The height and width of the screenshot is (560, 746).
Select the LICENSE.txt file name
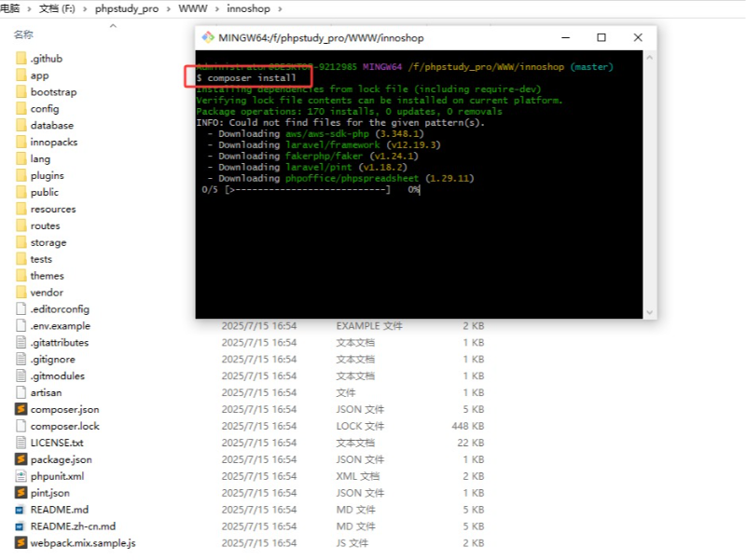[57, 443]
